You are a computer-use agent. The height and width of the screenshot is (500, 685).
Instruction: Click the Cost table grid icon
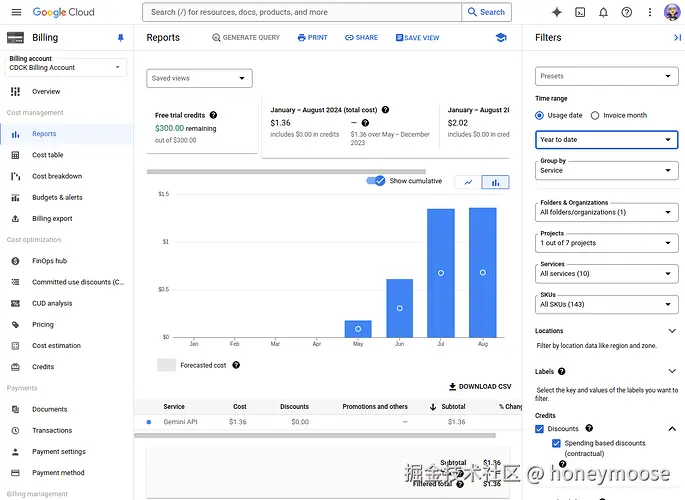15,155
